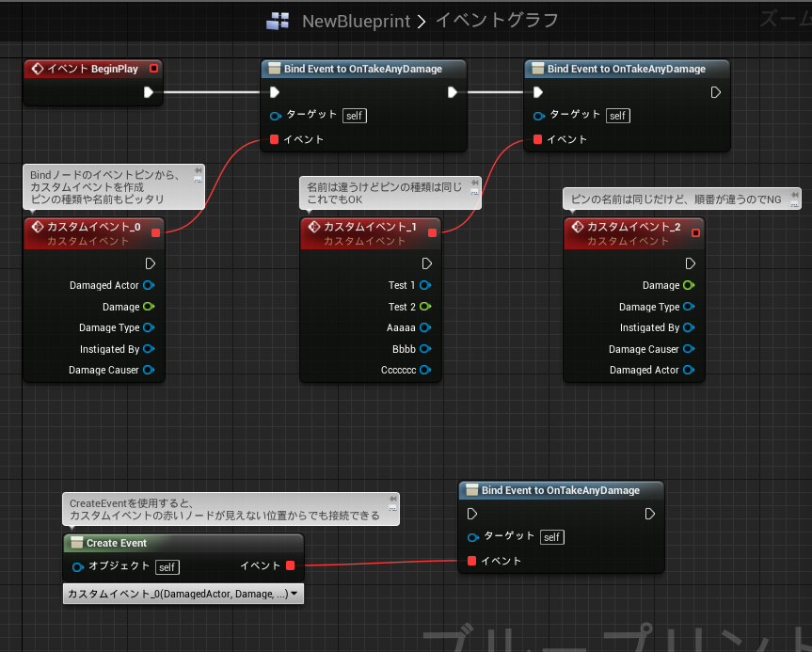The image size is (812, 652).
Task: Click Test 1 output pin
Action: (425, 285)
